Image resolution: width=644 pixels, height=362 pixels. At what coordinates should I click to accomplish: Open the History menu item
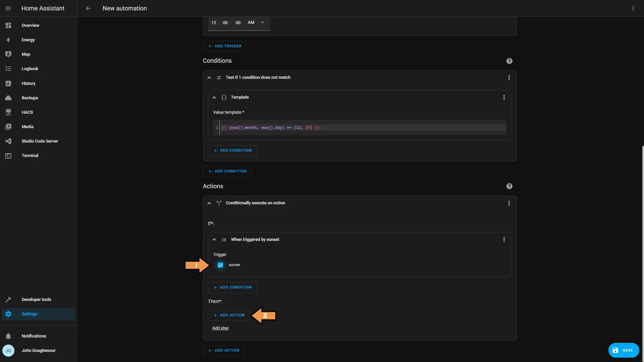point(38,84)
